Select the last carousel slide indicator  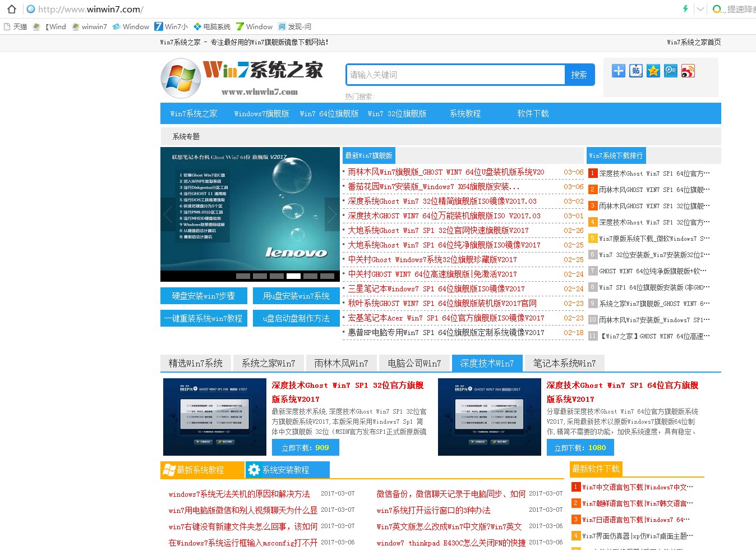[x=327, y=276]
